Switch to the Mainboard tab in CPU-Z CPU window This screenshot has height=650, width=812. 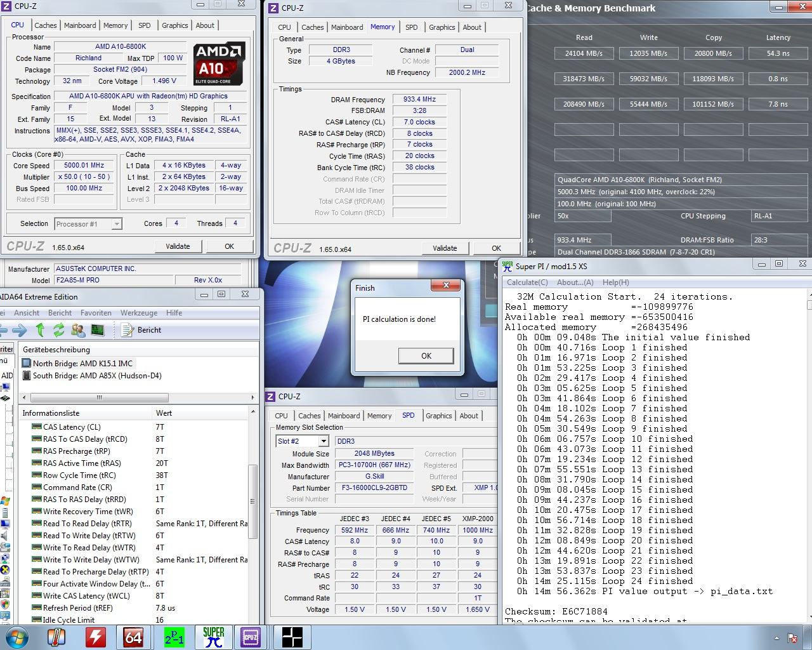(x=80, y=25)
